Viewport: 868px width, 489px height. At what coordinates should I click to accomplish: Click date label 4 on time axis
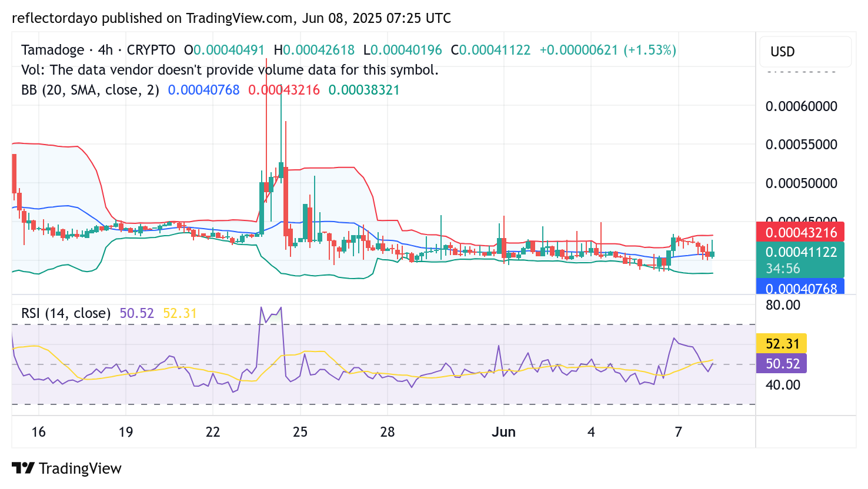pos(591,432)
